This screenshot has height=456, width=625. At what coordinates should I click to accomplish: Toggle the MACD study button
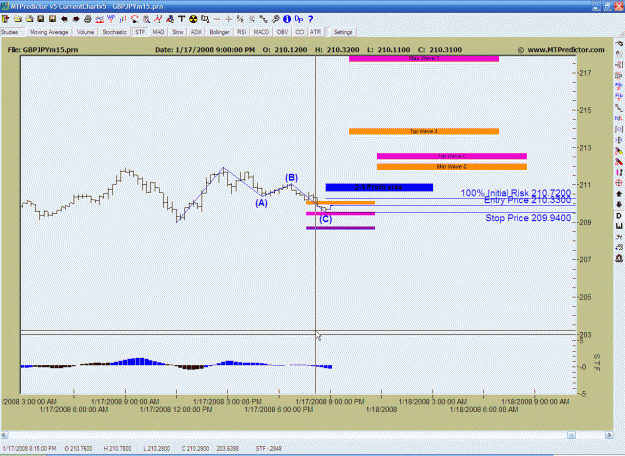pos(261,32)
